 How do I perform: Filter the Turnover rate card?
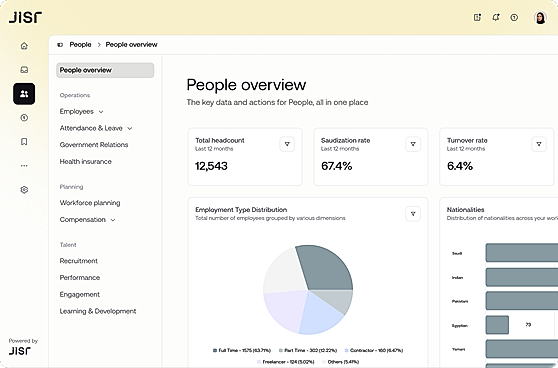click(539, 144)
